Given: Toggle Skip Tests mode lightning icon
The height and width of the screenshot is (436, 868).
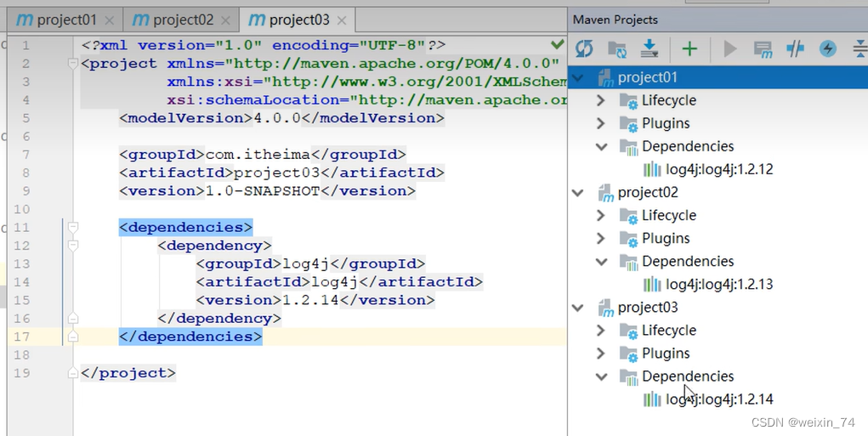Looking at the screenshot, I should click(828, 48).
